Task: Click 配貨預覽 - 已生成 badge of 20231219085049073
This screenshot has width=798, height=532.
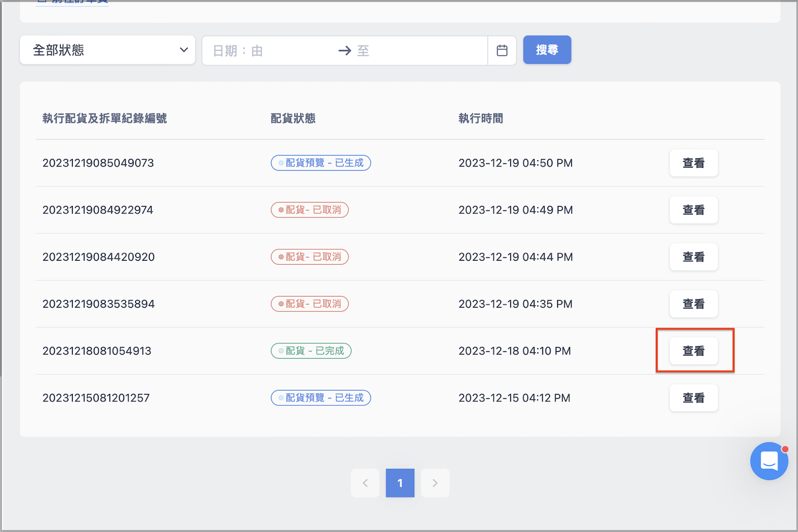Action: point(321,163)
